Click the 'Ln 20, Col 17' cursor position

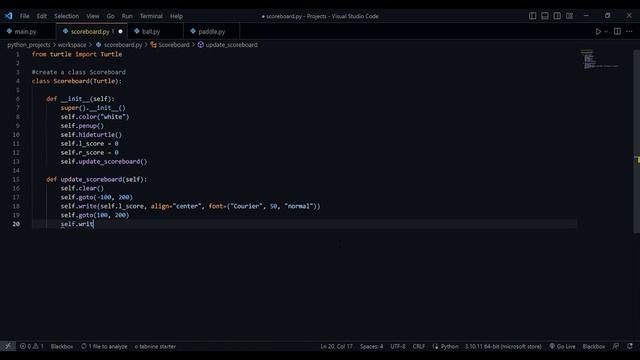[x=336, y=346]
